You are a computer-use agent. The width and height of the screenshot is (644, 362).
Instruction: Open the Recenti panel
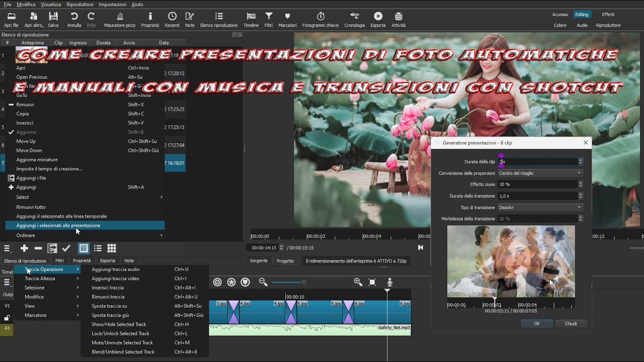(x=172, y=20)
